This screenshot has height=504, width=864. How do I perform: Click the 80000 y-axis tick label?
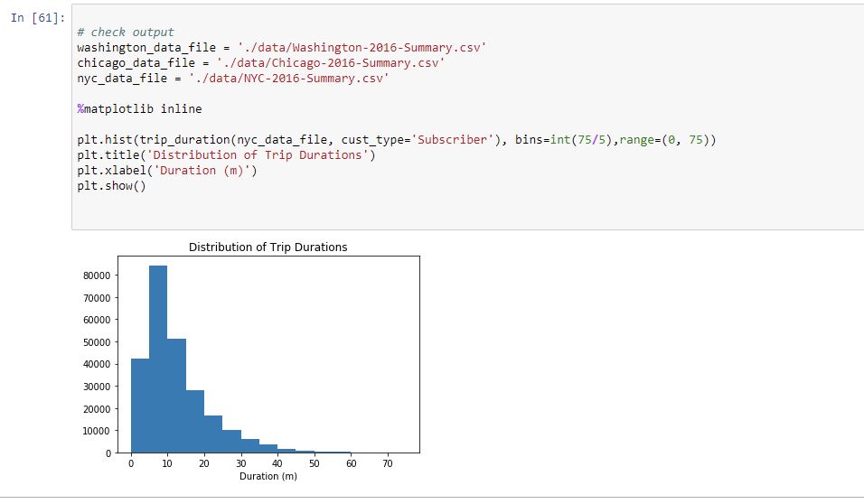(97, 275)
